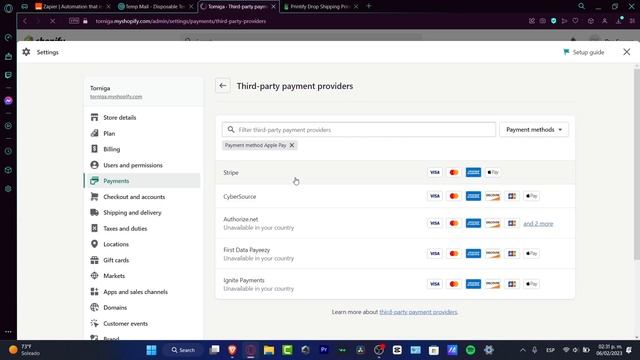Select Payments in settings sidebar
Screen dimensions: 640x360
[x=142, y=181]
